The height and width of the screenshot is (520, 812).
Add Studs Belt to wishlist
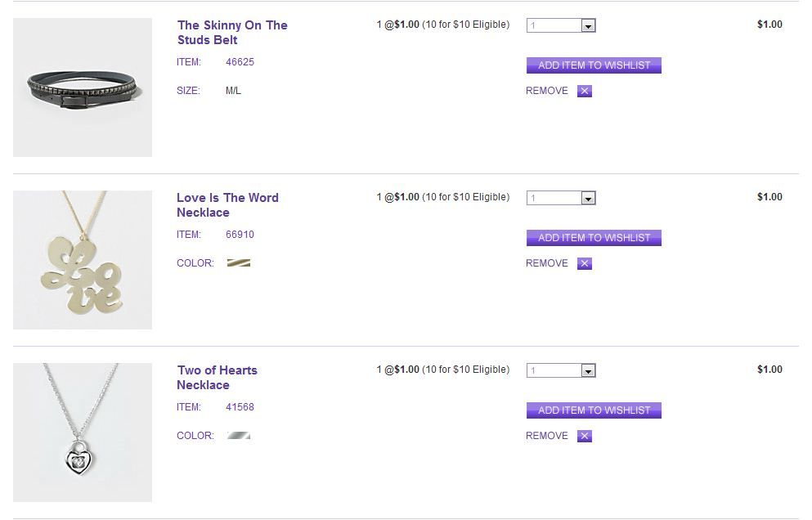click(x=594, y=65)
